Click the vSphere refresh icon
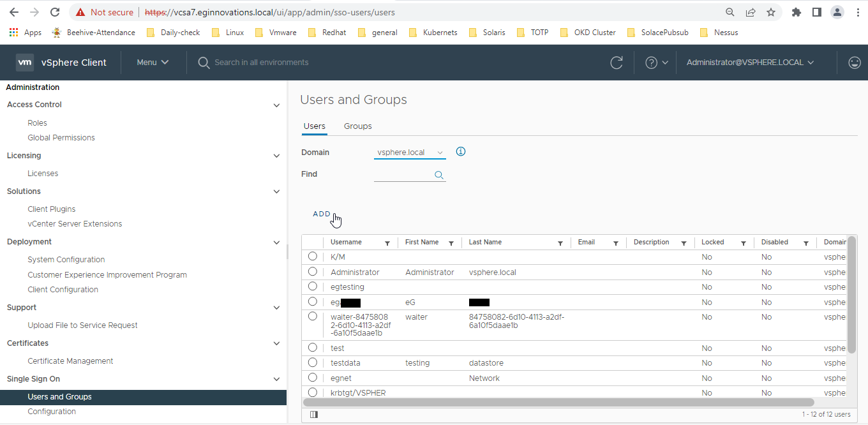Viewport: 868px width, 425px height. point(617,63)
